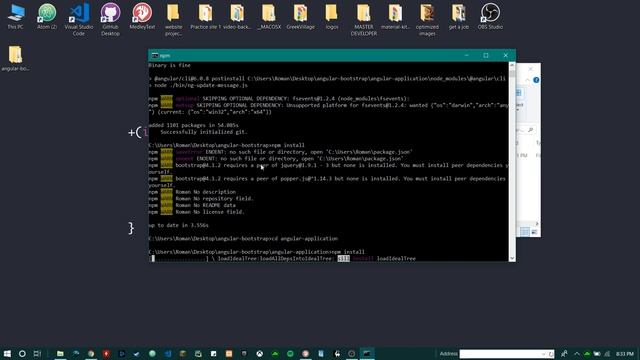
Task: Open the People icon in system tray
Action: [564, 353]
